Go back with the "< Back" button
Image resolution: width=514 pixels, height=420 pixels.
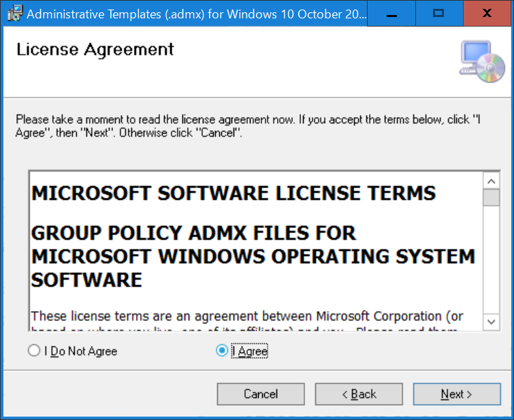[x=359, y=394]
